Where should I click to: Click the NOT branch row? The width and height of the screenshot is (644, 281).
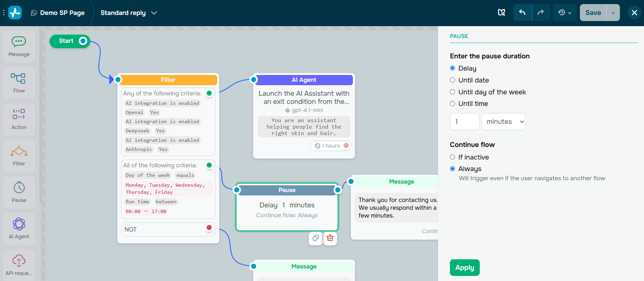pyautogui.click(x=168, y=229)
